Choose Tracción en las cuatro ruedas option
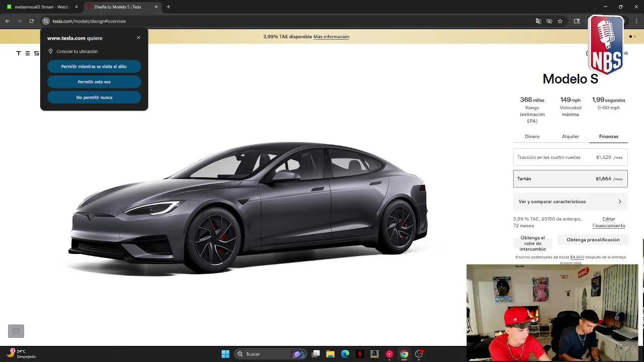644x362 pixels. 571,157
